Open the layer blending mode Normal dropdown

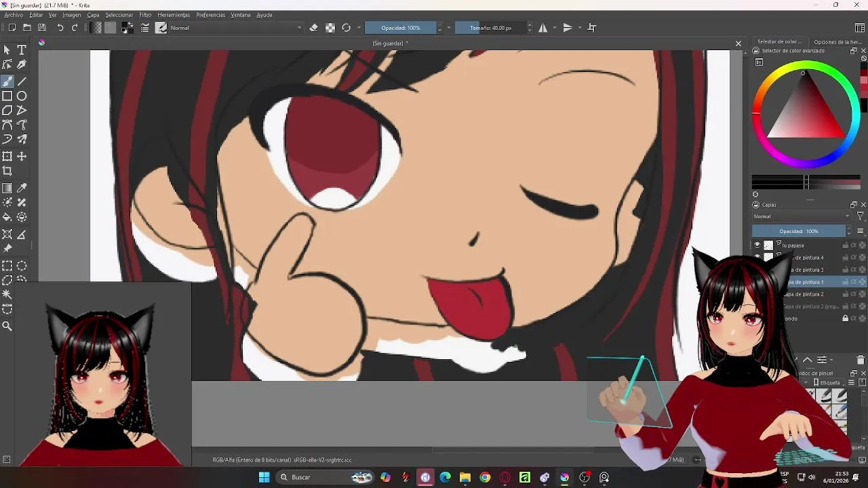pyautogui.click(x=802, y=216)
